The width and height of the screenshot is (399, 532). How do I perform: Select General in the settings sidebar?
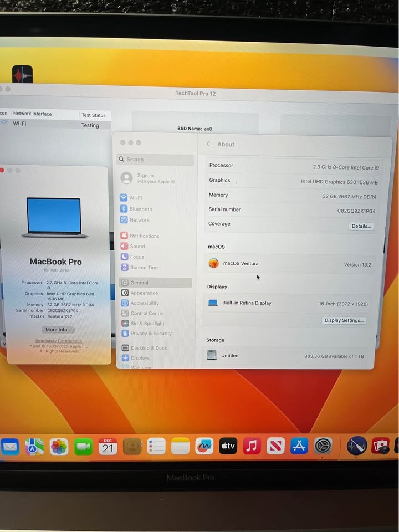pyautogui.click(x=155, y=283)
